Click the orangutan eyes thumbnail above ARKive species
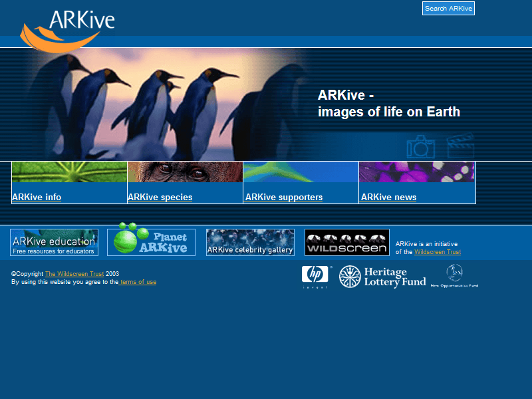Viewport: 532px width, 399px height. [x=186, y=172]
